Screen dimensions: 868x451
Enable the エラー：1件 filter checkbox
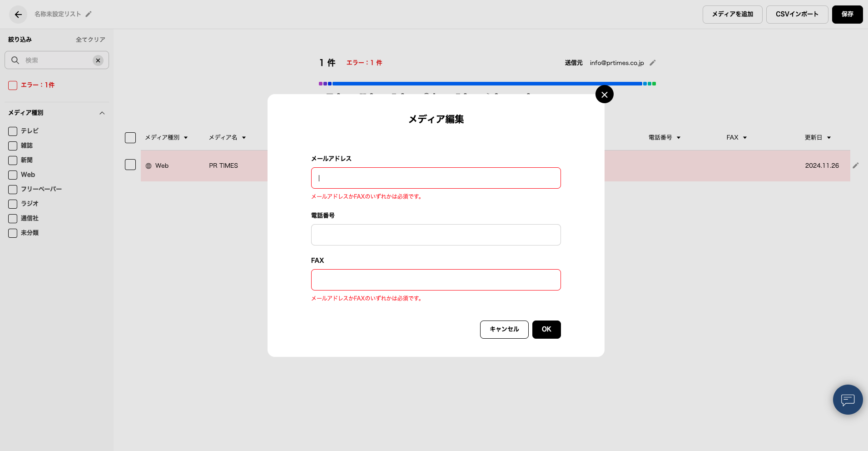click(13, 85)
